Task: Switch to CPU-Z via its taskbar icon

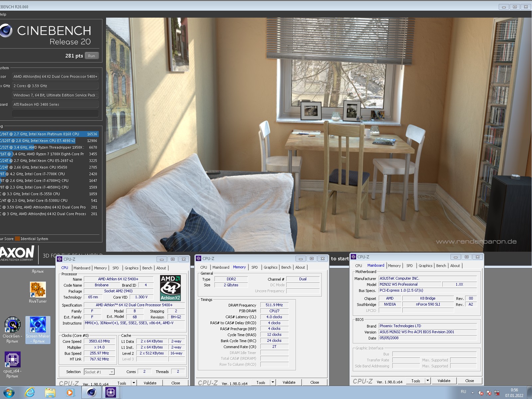Action: pyautogui.click(x=111, y=393)
